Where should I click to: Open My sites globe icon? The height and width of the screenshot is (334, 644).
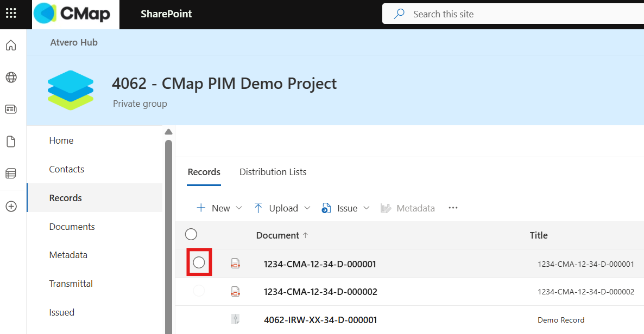[11, 77]
